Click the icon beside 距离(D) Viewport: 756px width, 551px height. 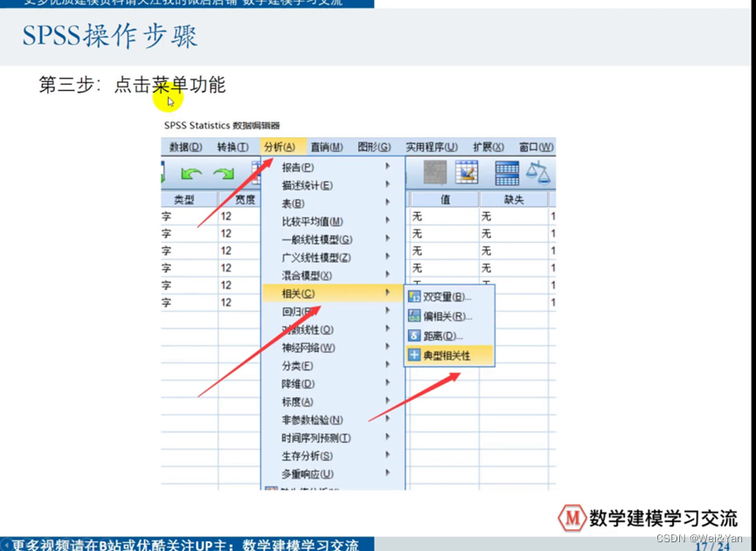[414, 335]
